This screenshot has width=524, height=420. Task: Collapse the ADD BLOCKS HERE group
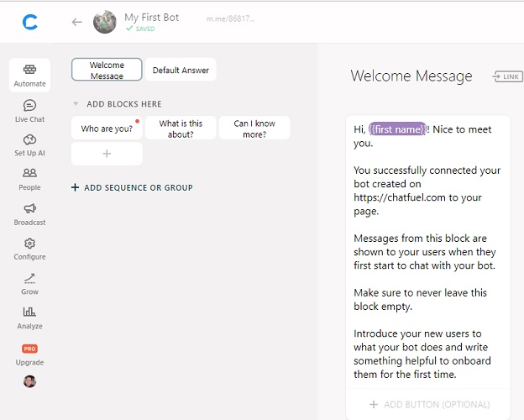pos(76,103)
